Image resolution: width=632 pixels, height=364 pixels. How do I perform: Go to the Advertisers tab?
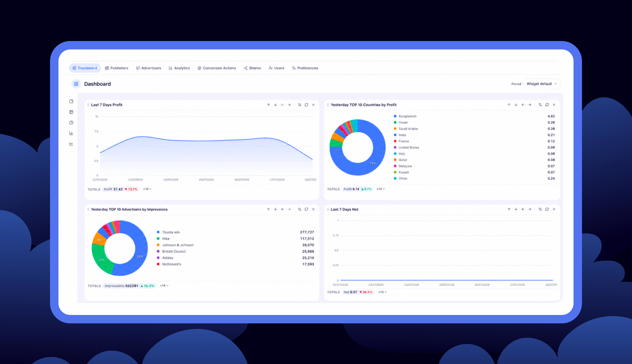(149, 68)
